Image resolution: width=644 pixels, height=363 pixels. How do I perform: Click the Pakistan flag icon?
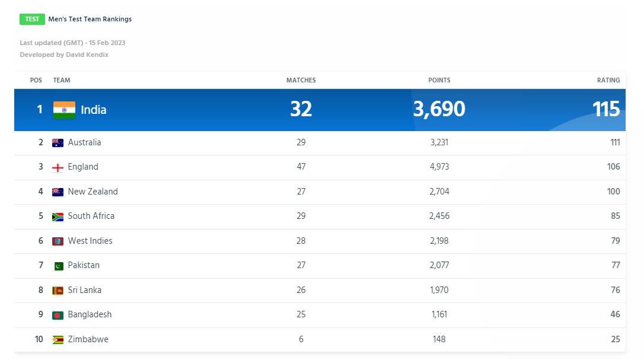pos(59,266)
